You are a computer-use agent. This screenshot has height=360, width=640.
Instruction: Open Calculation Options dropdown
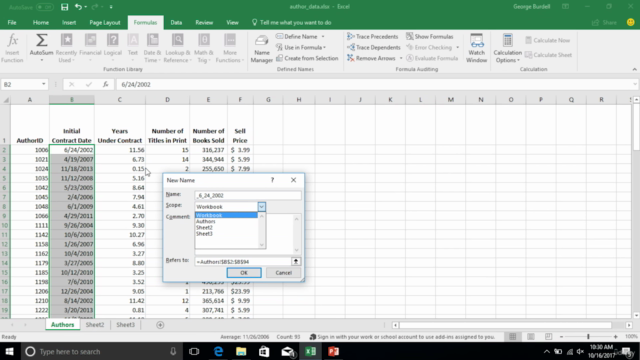click(507, 48)
